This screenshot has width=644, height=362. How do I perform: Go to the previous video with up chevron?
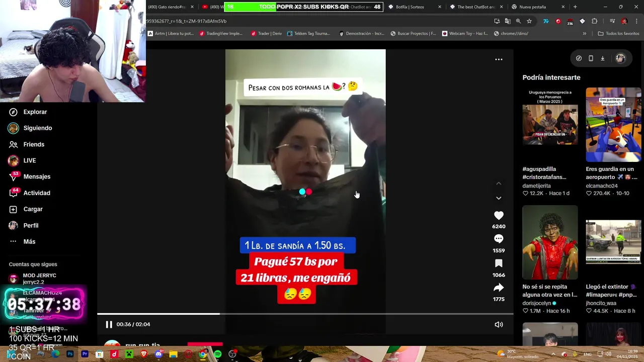click(x=499, y=184)
